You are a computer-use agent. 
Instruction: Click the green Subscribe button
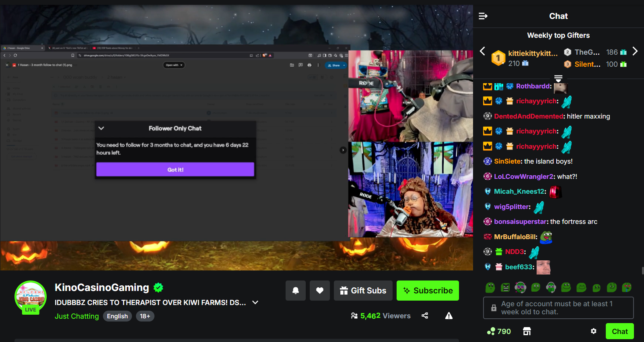pyautogui.click(x=428, y=291)
